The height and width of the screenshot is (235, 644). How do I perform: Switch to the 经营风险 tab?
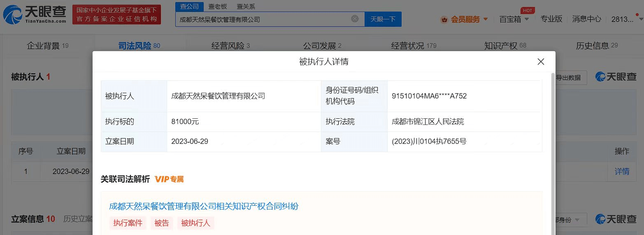tap(231, 46)
